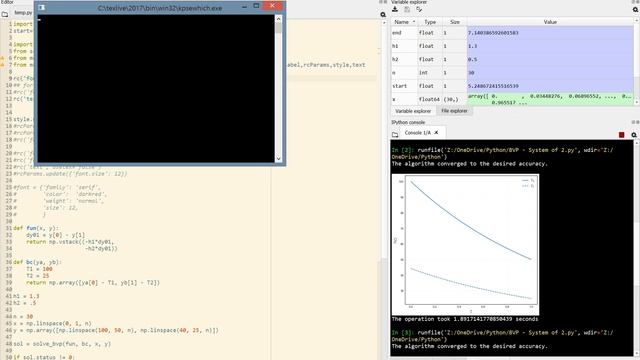
Task: Maximize the kpsewhich.exe window
Action: pyautogui.click(x=256, y=6)
